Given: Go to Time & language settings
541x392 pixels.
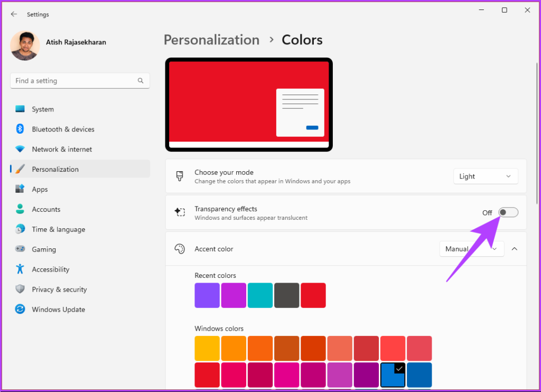Looking at the screenshot, I should click(58, 229).
